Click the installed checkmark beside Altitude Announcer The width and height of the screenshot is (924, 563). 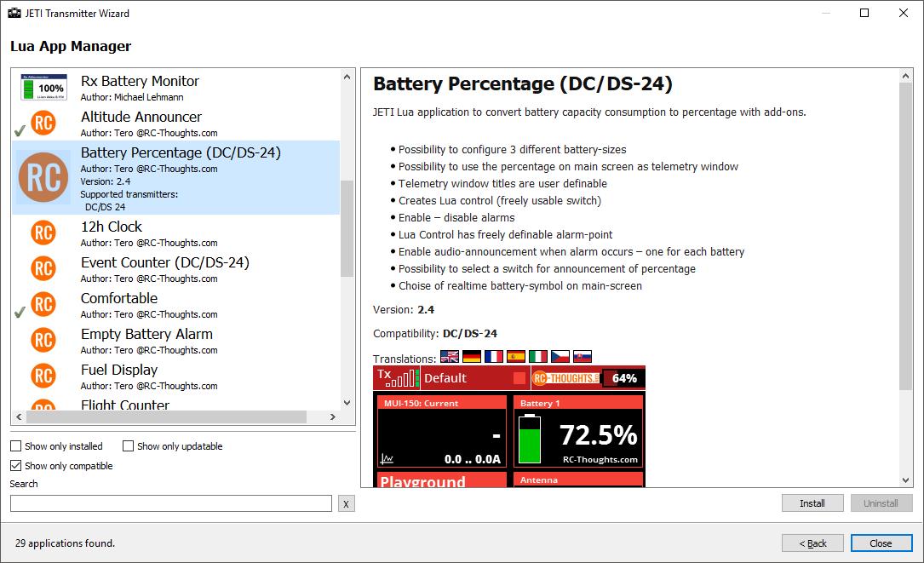coord(20,131)
